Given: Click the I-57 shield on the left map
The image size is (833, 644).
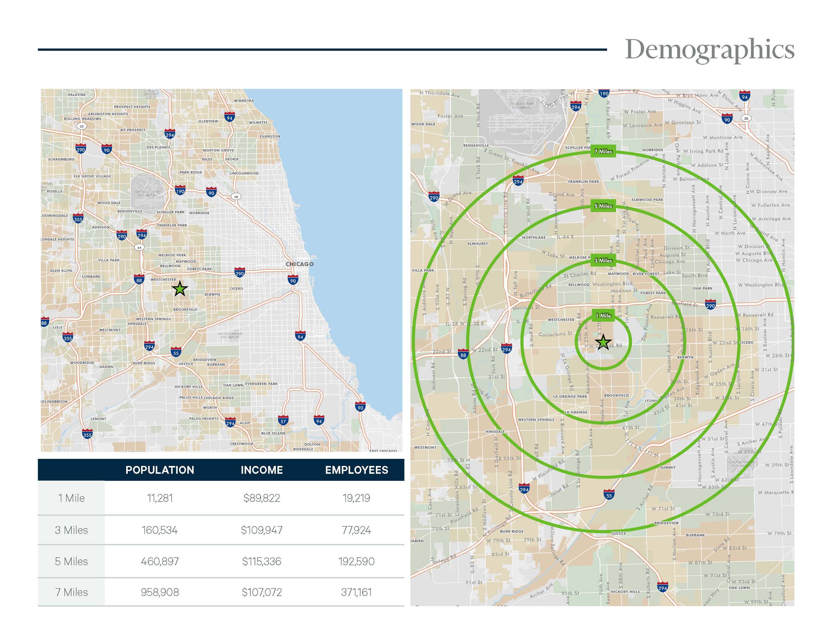Looking at the screenshot, I should point(283,421).
